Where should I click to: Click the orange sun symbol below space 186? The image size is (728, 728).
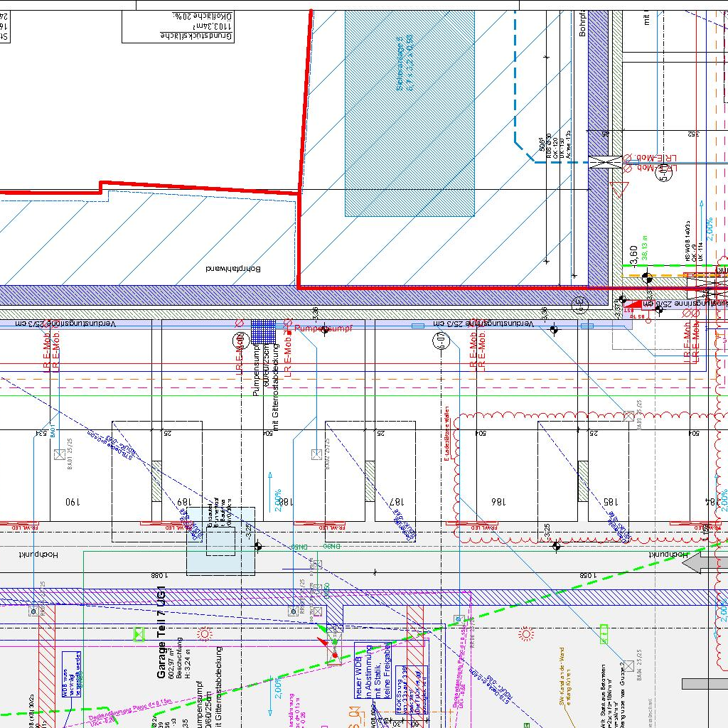pos(526,633)
